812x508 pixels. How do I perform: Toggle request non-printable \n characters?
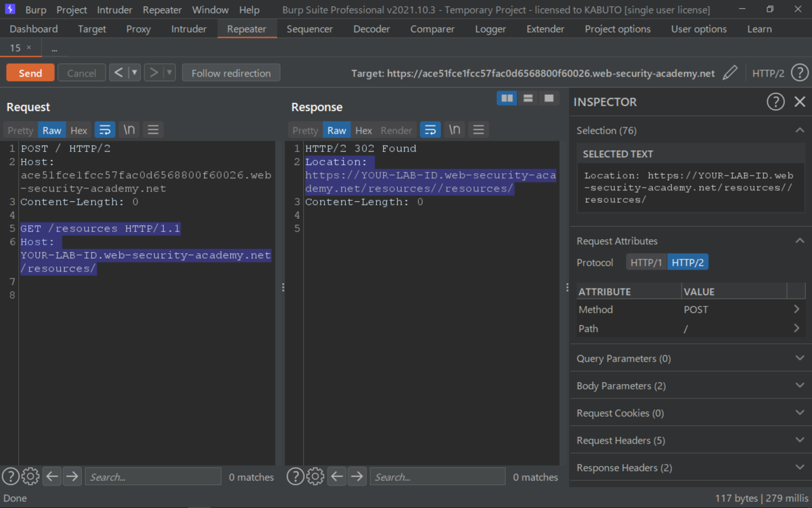(129, 130)
